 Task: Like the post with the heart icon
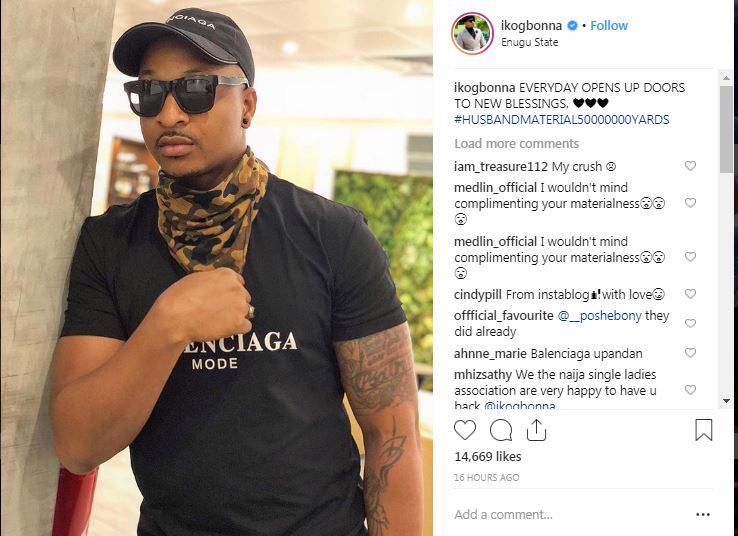click(x=465, y=430)
